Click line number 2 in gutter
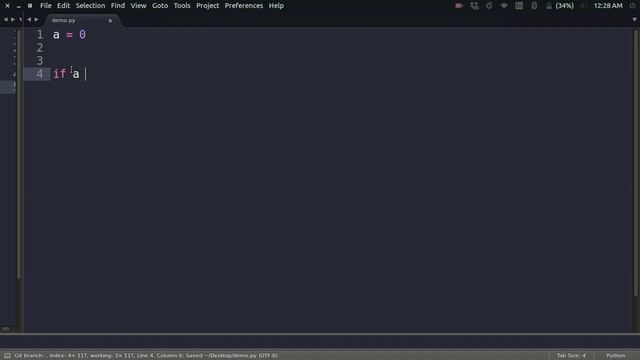This screenshot has width=640, height=360. [x=40, y=48]
